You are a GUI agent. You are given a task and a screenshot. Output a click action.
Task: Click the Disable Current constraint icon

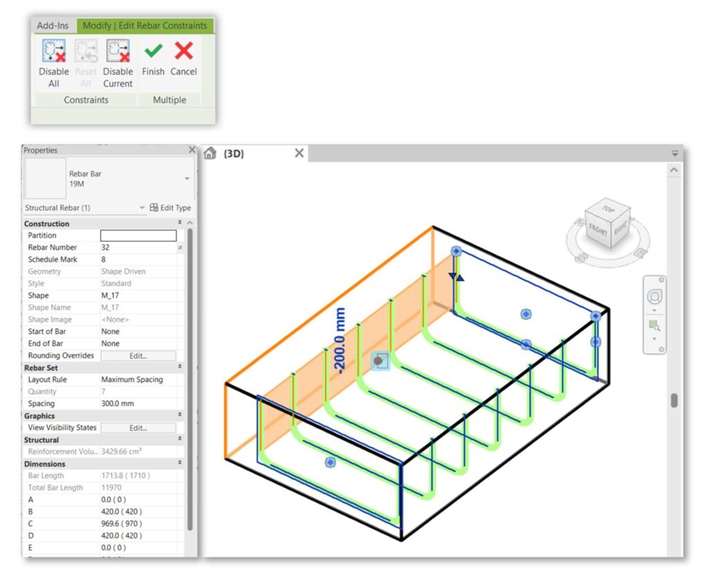(x=118, y=51)
